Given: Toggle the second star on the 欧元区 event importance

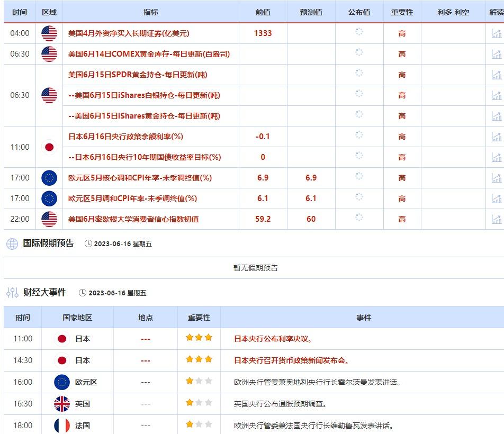Looking at the screenshot, I should tap(199, 381).
